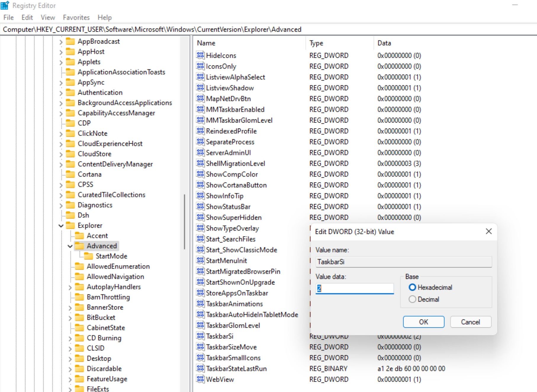Expand the BannerStore key

click(70, 308)
